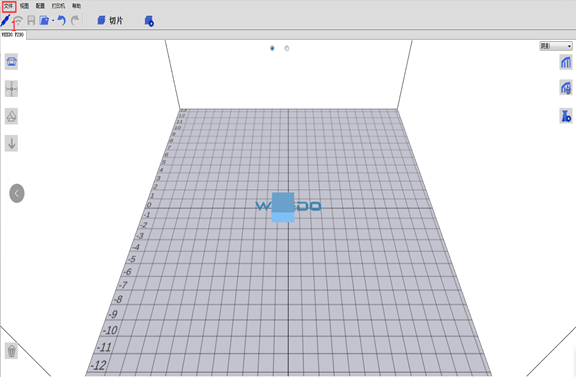Collapse the side panel with round chevron button
Viewport: 576px width, 377px height.
pos(17,193)
